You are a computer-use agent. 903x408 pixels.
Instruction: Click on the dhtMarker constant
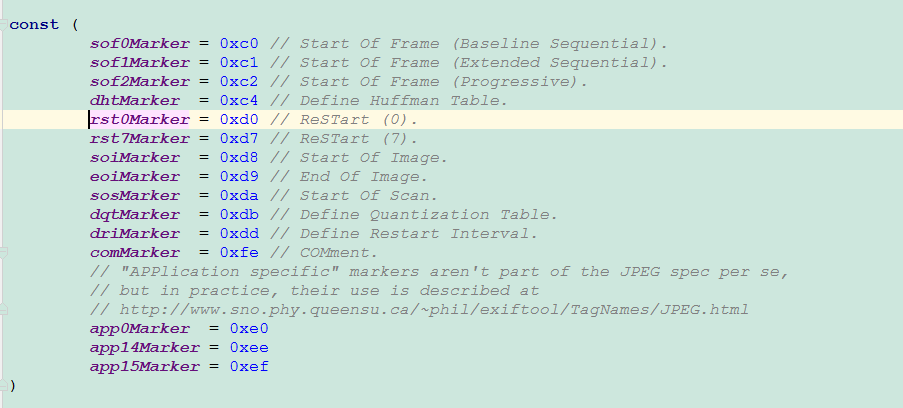point(135,100)
